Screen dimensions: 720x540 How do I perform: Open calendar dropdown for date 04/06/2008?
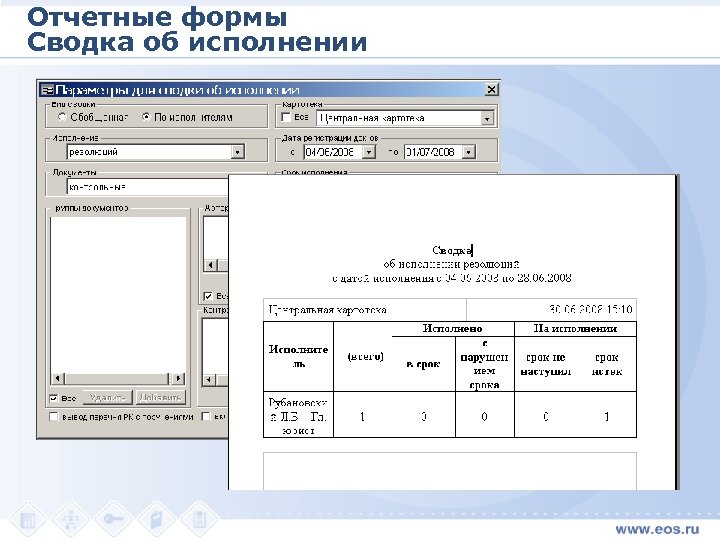[369, 152]
